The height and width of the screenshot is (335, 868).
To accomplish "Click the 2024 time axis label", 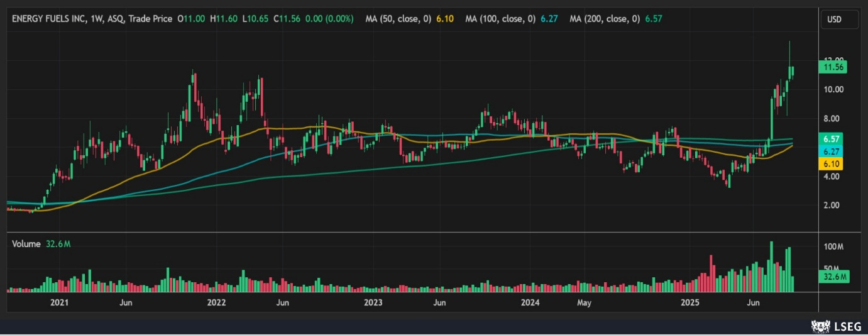I will [x=530, y=303].
